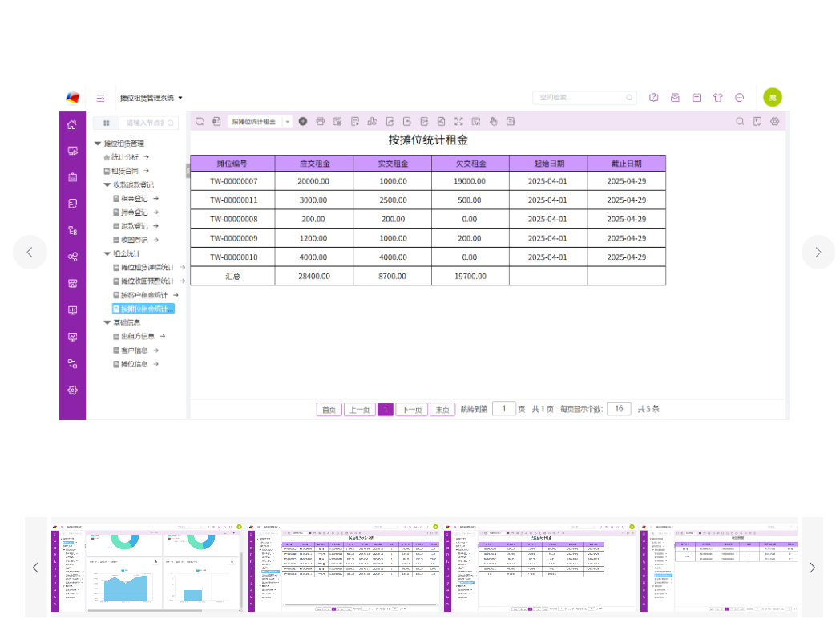Open the toolbar settings gear at right
The image size is (840, 619).
click(x=774, y=122)
